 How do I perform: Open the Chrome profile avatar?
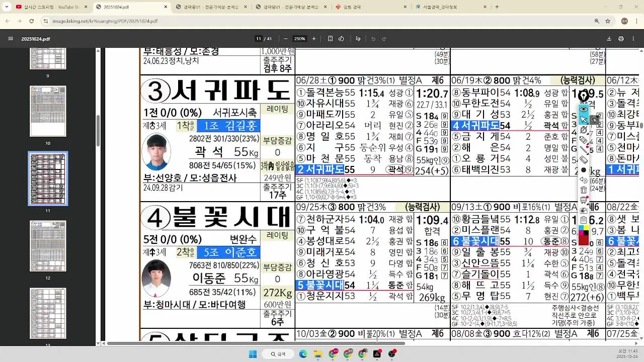(x=624, y=21)
